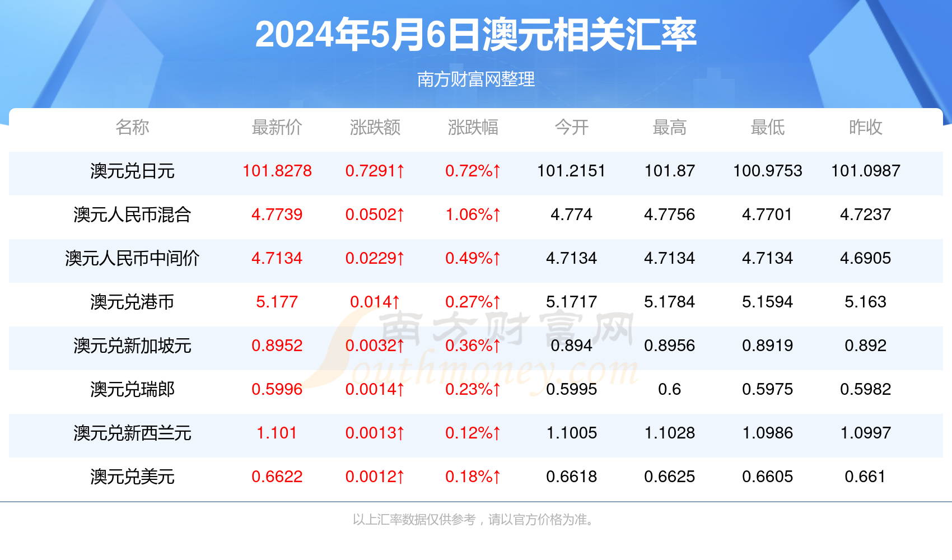This screenshot has width=952, height=560.
Task: Click previous close 1.0997
Action: click(865, 433)
